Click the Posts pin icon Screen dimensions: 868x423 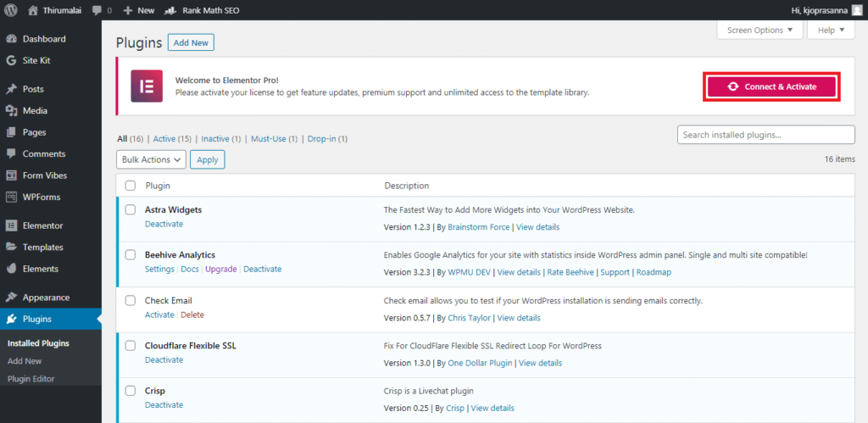tap(11, 89)
